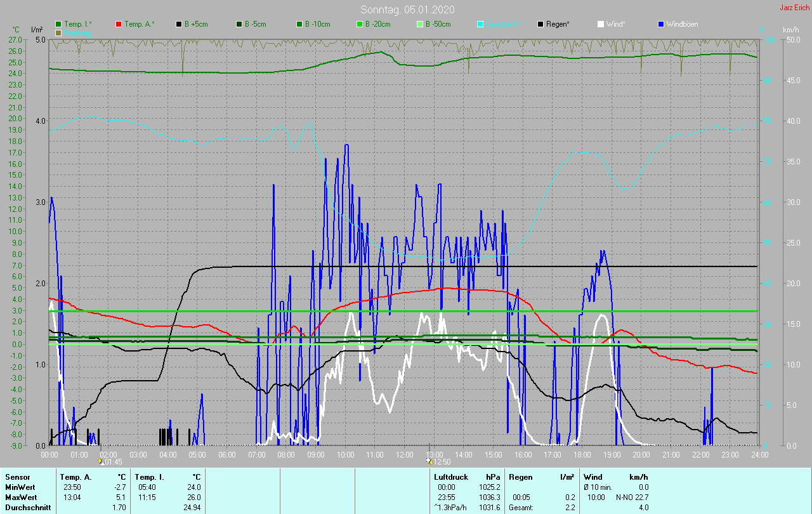The image size is (812, 514).
Task: Click the cyan legend square in the top row
Action: [480, 24]
